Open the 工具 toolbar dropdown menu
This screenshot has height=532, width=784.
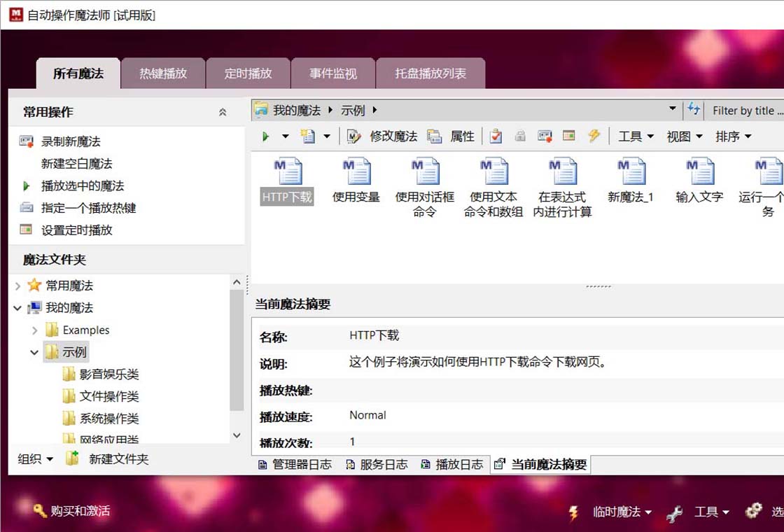pos(636,136)
